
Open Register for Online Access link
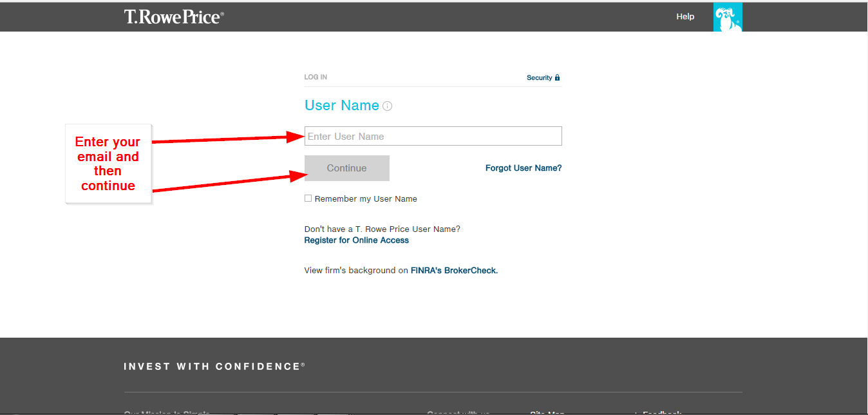(357, 240)
